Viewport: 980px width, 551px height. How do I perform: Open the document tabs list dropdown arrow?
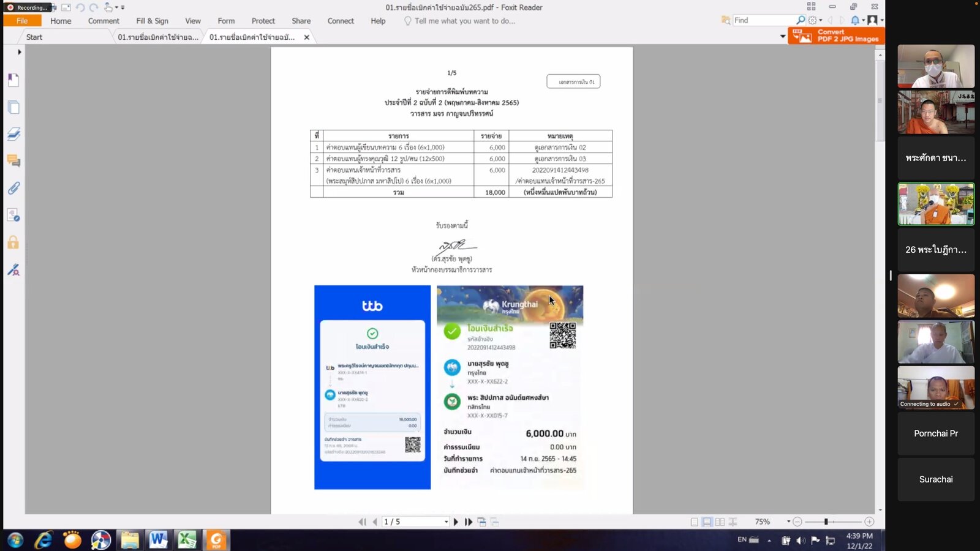pyautogui.click(x=783, y=37)
